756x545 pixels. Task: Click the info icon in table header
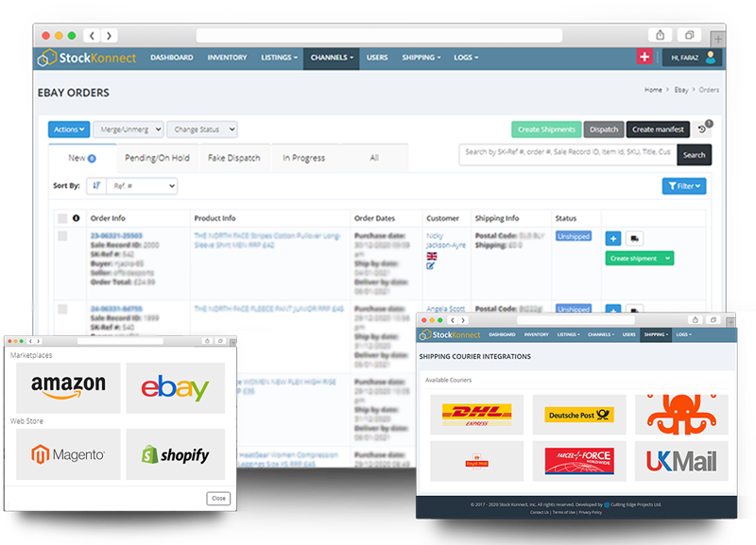77,218
